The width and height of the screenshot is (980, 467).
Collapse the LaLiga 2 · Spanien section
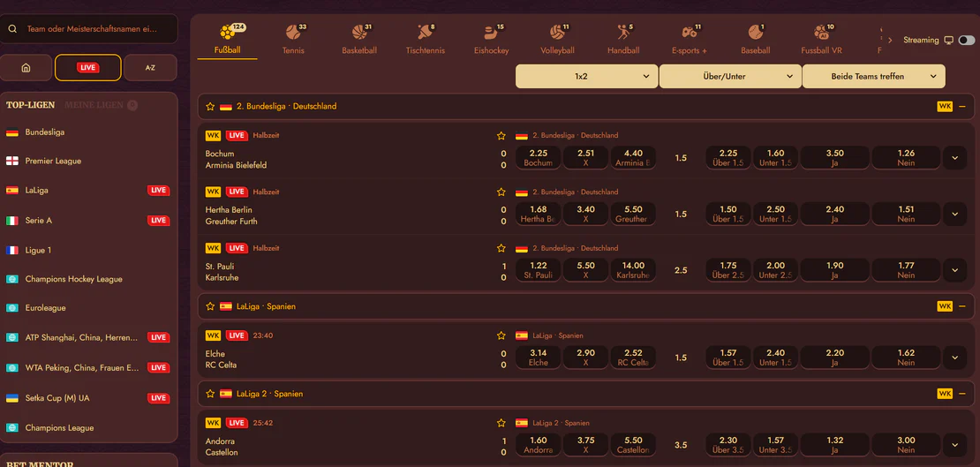click(962, 394)
